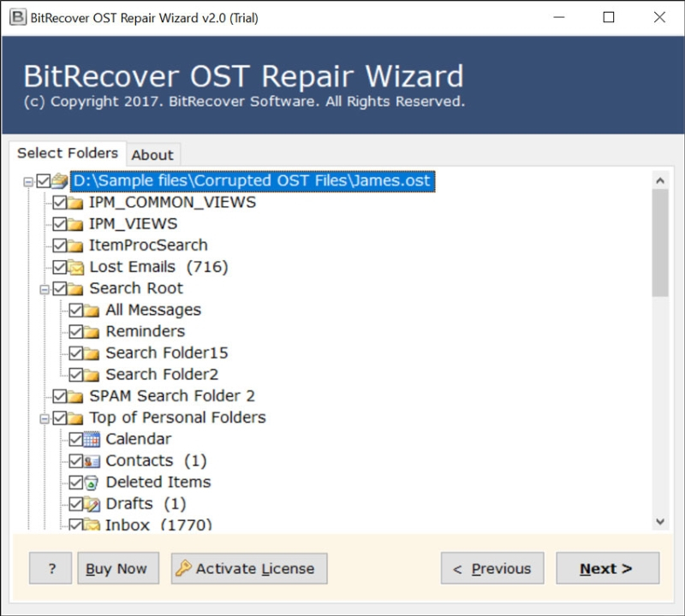Image resolution: width=685 pixels, height=616 pixels.
Task: Select the Drafts (1) label
Action: click(146, 503)
